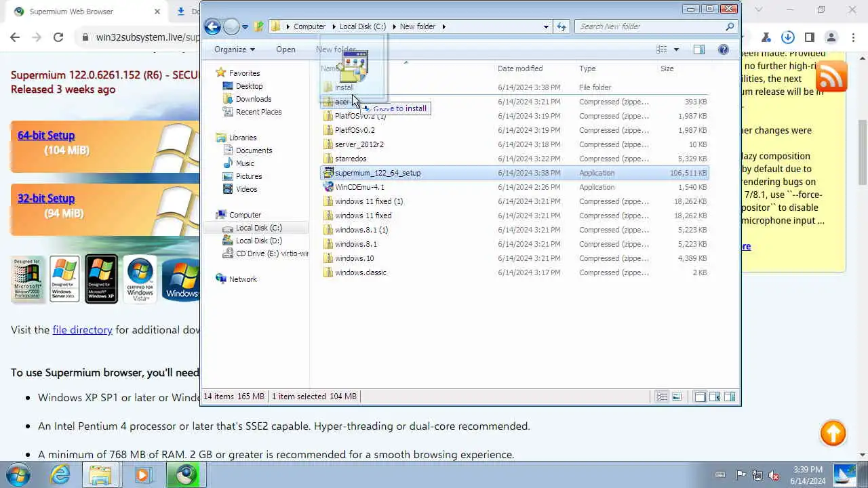The height and width of the screenshot is (488, 868).
Task: Open Explorer help with the question mark
Action: tap(724, 49)
